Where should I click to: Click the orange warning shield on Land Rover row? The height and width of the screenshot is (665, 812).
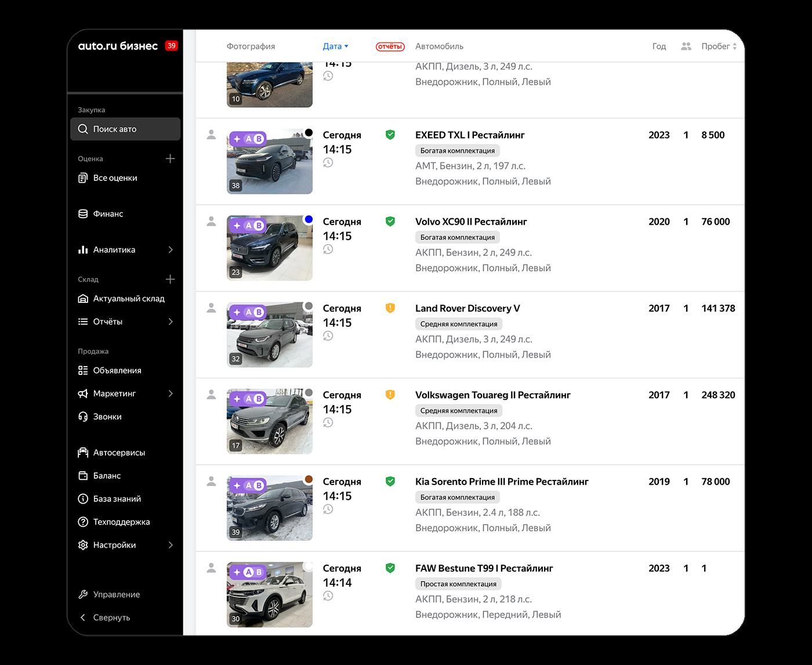390,308
